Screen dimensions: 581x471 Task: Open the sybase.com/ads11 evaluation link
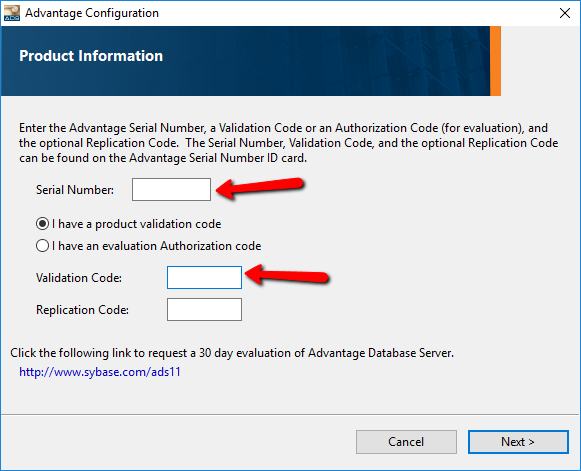click(100, 372)
